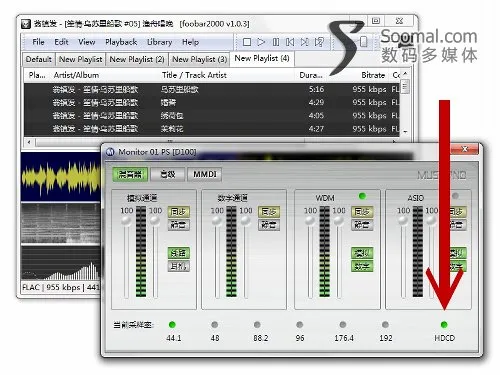Switch to New Playlist (2) tab

[137, 59]
